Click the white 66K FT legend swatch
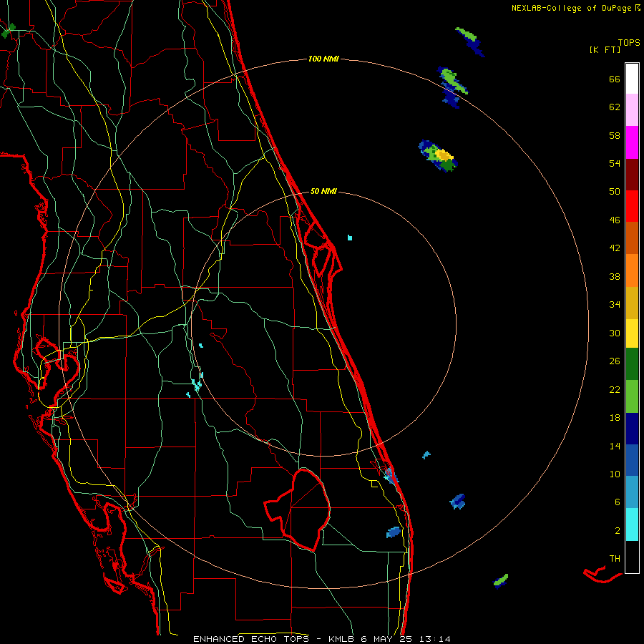Screen dimensions: 644x644 click(632, 79)
